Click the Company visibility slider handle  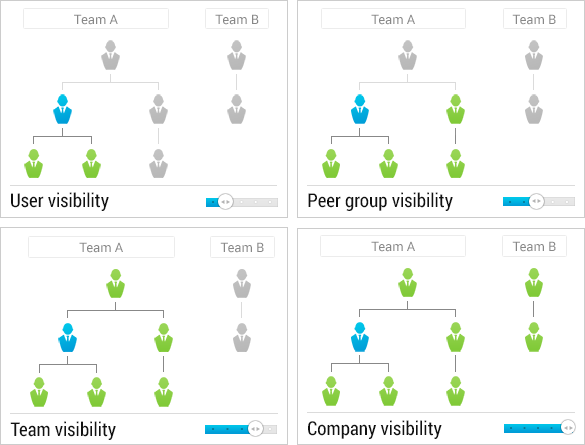568,428
